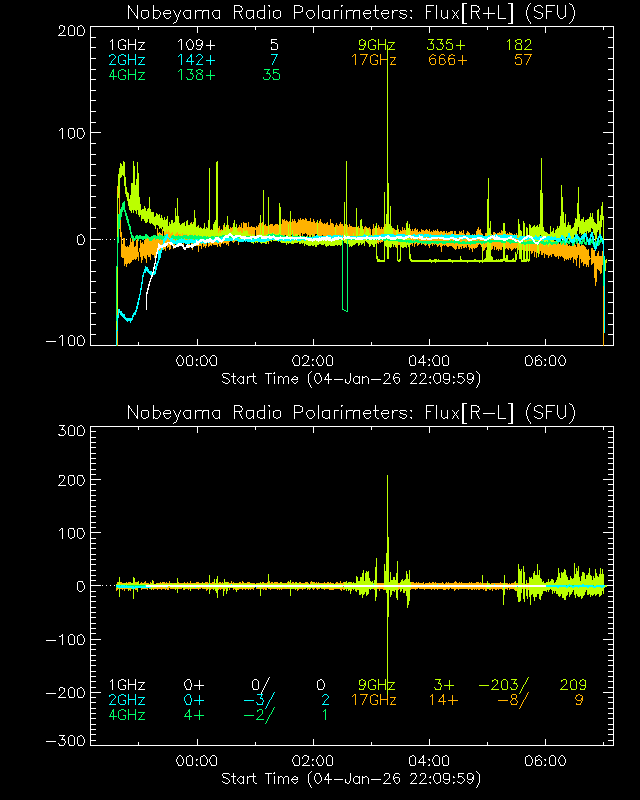Select the 9GHz legend label in lower plot
Viewport: 640px width, 800px height.
[x=376, y=685]
